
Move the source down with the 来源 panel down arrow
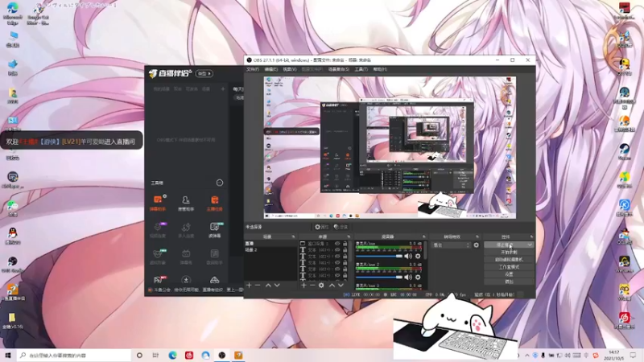pos(341,286)
